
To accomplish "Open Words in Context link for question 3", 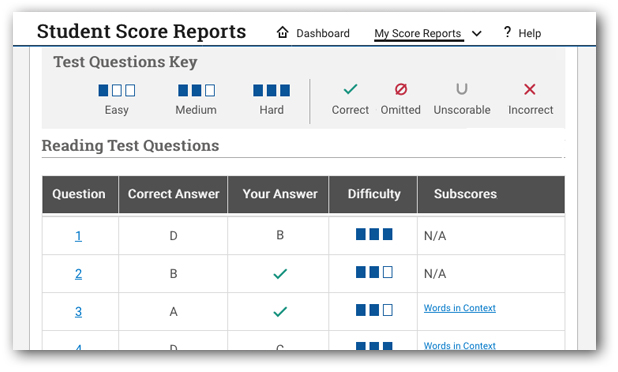I will click(x=460, y=308).
